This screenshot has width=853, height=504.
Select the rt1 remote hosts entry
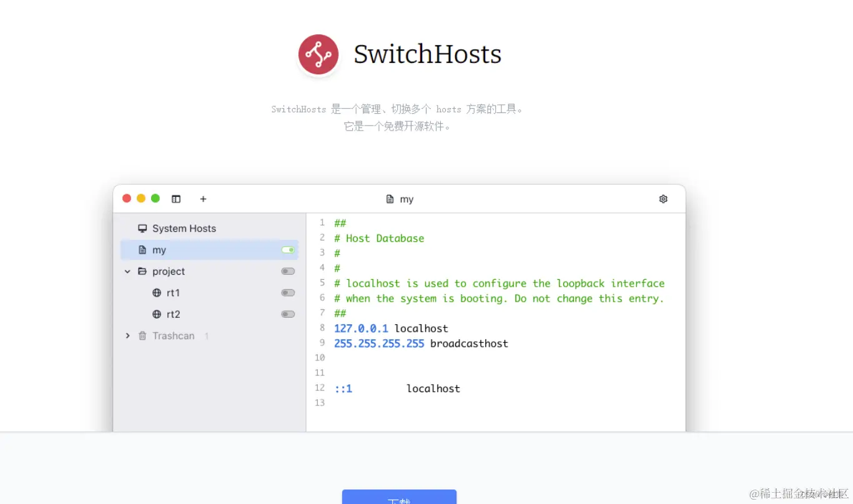[x=209, y=293]
